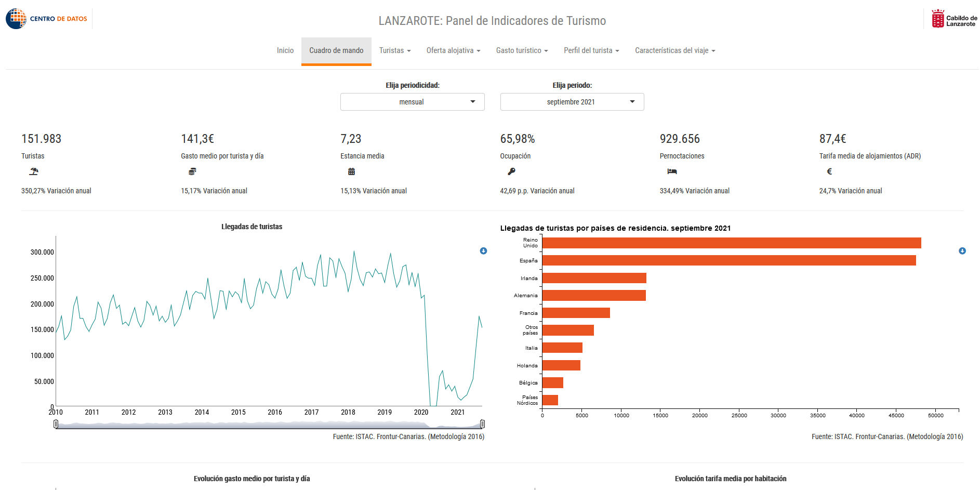Image resolution: width=980 pixels, height=490 pixels.
Task: Click the Centro de Datos logo
Action: click(47, 19)
